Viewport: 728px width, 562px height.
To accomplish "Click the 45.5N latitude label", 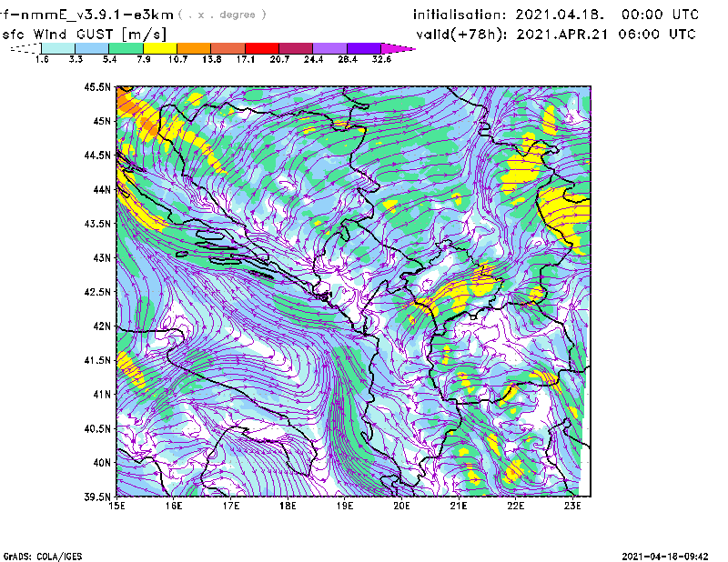I will point(98,86).
